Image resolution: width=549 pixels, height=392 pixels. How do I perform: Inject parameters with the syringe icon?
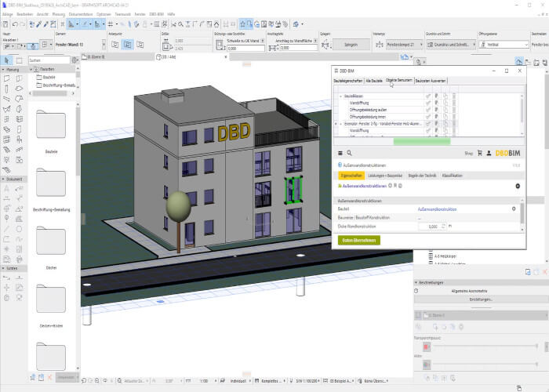45,24
